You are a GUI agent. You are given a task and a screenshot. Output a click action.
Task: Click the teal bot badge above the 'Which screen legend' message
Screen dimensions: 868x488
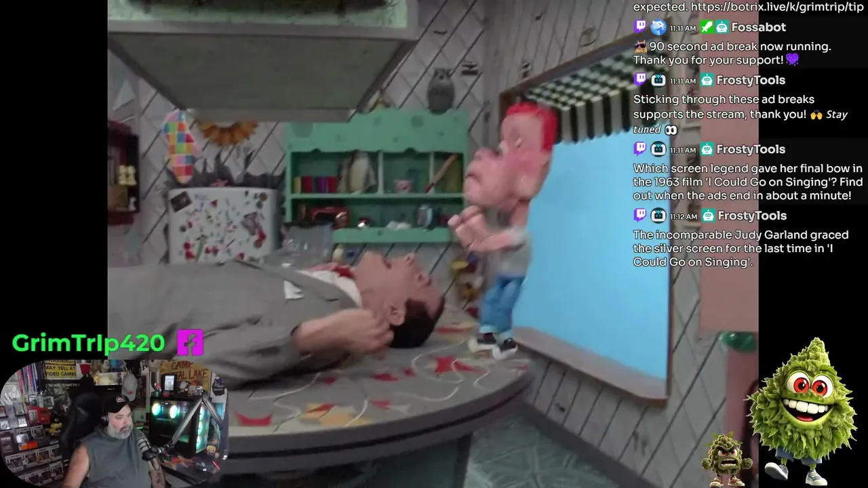coord(707,149)
